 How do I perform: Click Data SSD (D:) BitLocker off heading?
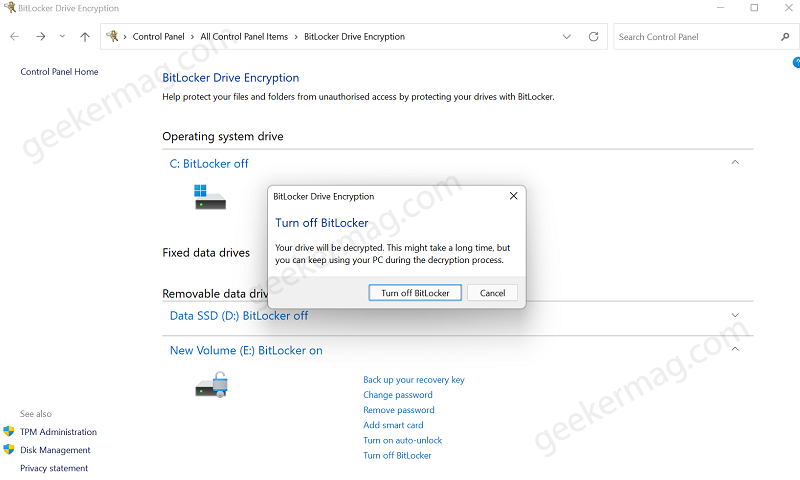pos(239,316)
